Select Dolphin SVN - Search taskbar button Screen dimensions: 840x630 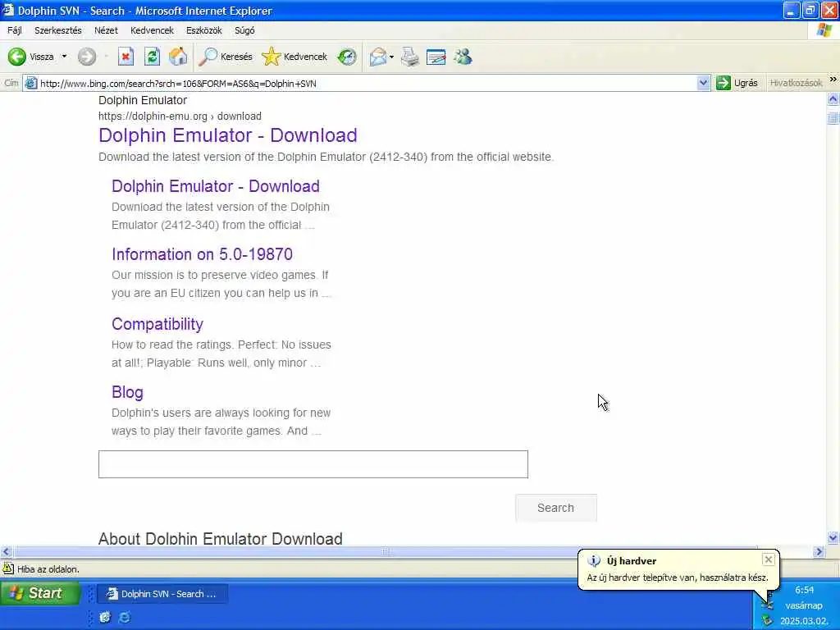(163, 594)
